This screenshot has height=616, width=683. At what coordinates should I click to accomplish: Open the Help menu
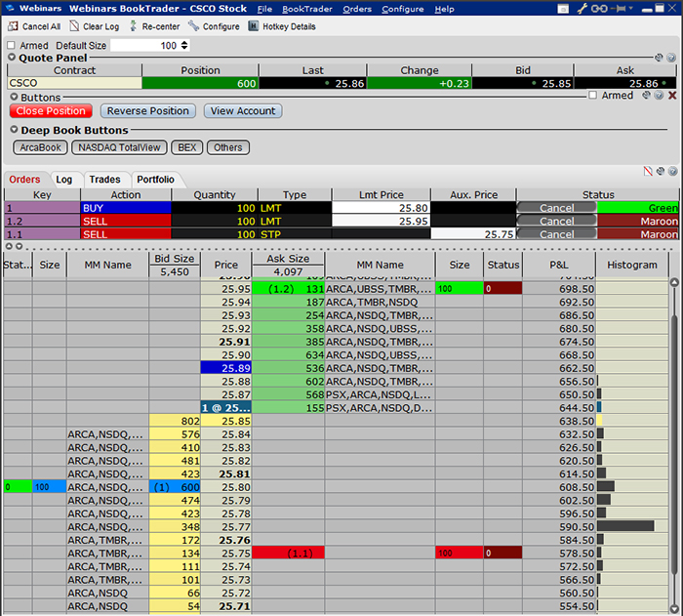click(444, 9)
